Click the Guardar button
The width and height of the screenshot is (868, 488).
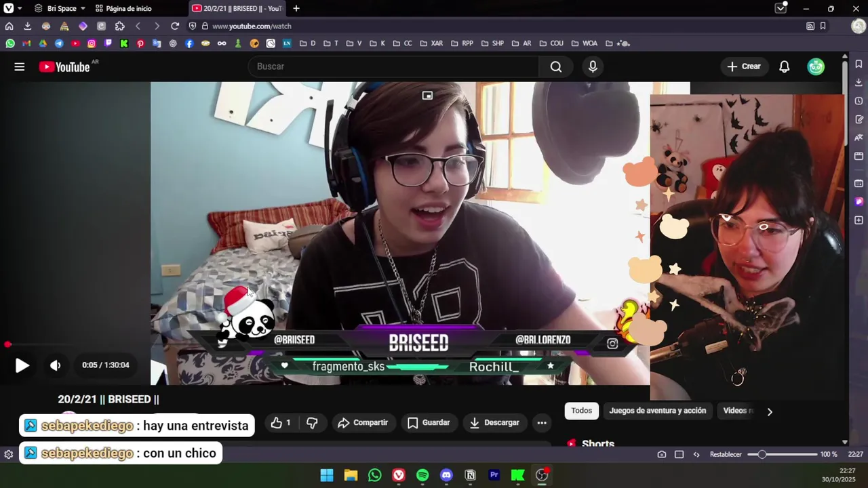429,423
